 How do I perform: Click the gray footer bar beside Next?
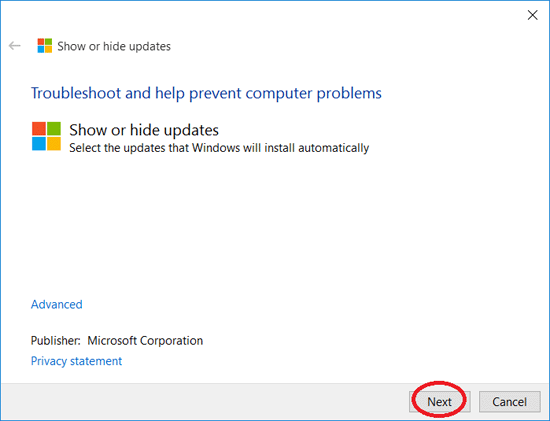pos(203,402)
